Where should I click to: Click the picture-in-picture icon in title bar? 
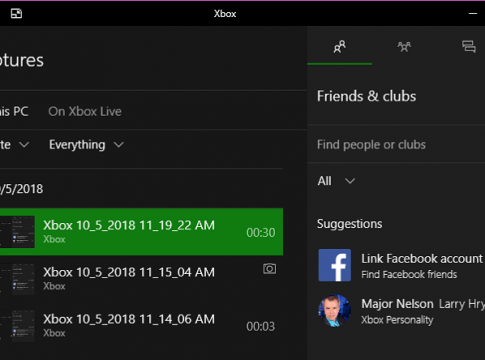(16, 14)
